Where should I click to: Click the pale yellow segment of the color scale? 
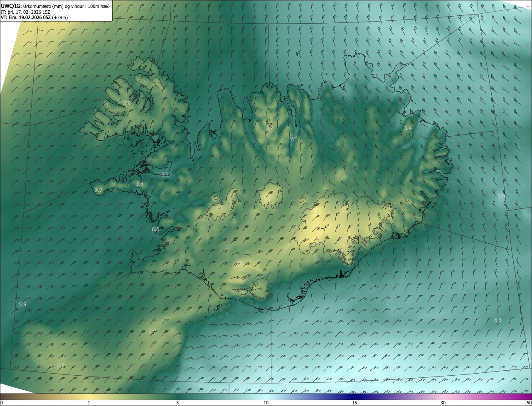pos(89,397)
